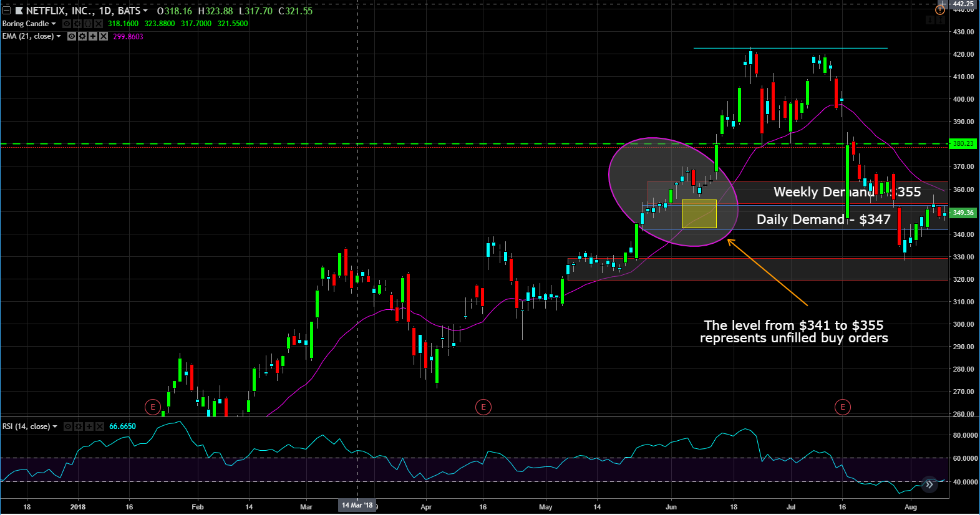
Task: Click the orange alert exclamation icon
Action: [x=940, y=10]
